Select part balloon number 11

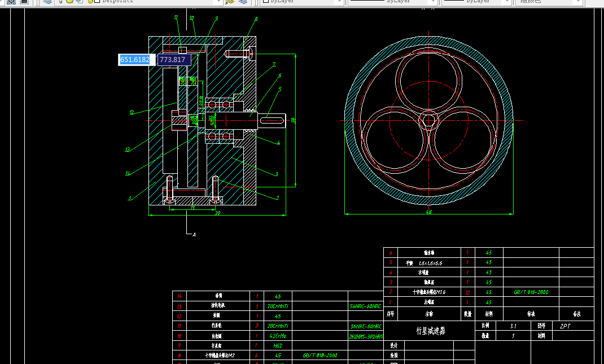point(176,17)
